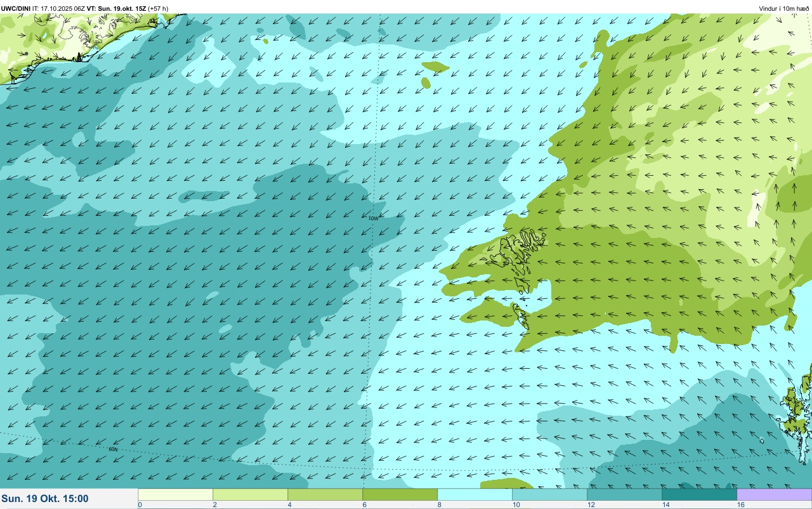Click the purple 16+ legend swatch
The width and height of the screenshot is (812, 509).
774,494
